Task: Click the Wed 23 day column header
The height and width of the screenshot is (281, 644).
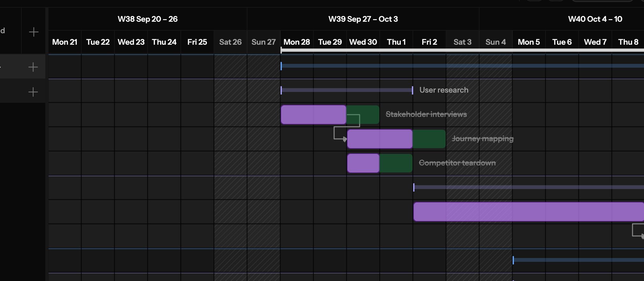Action: click(x=131, y=42)
